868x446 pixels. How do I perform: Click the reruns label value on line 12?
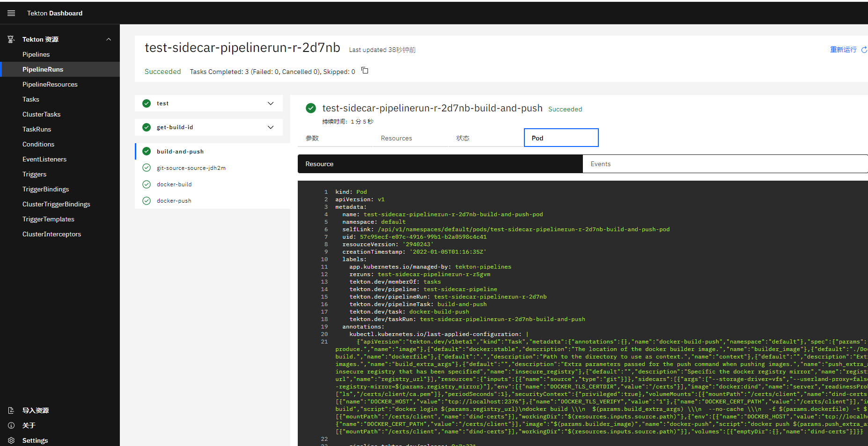click(434, 274)
